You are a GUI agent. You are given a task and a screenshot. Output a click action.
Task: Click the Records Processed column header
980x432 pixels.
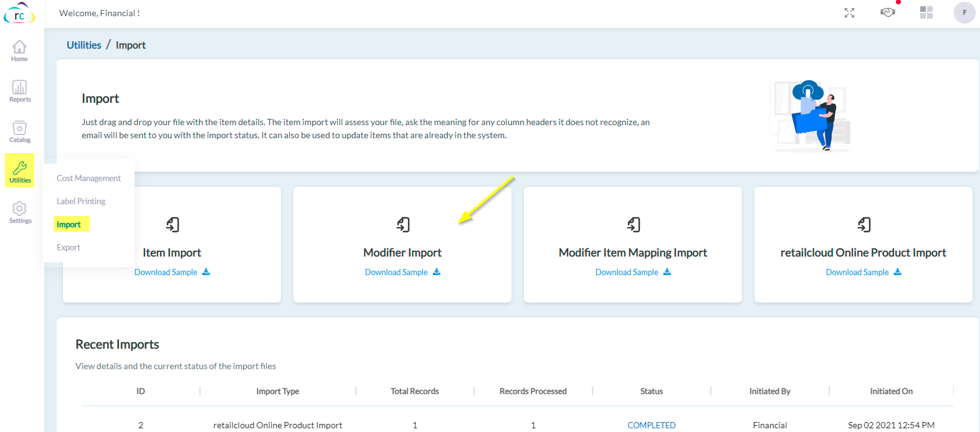click(x=533, y=391)
